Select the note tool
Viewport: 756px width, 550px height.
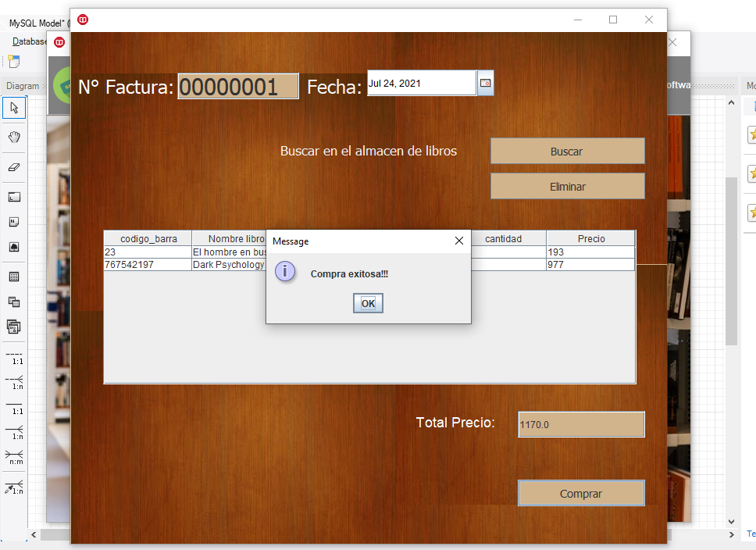(x=14, y=222)
